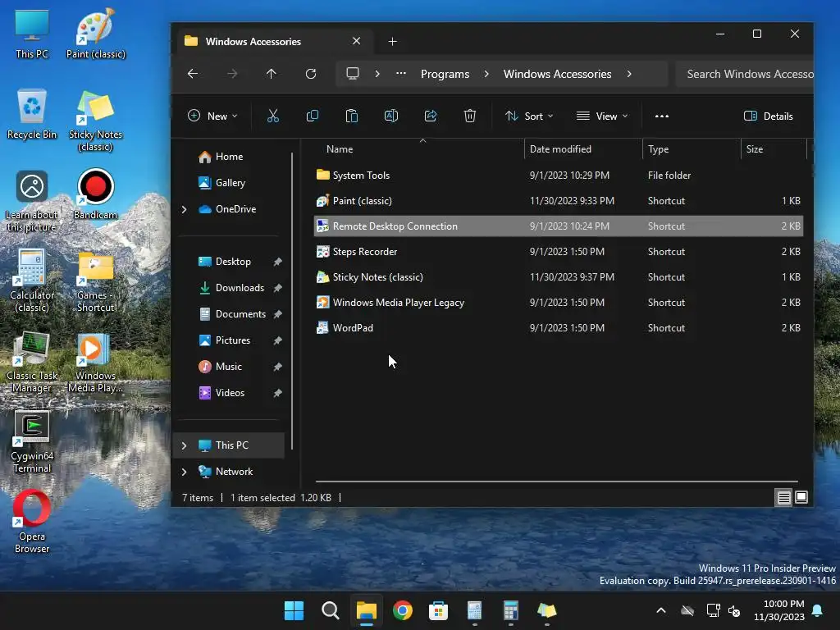Screen dimensions: 840x630
Task: Open Bandicam desktop shortcut
Action: 95,194
